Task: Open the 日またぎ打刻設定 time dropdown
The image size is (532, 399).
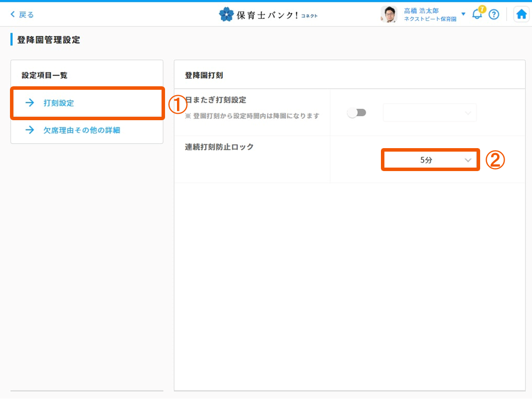Action: click(429, 113)
